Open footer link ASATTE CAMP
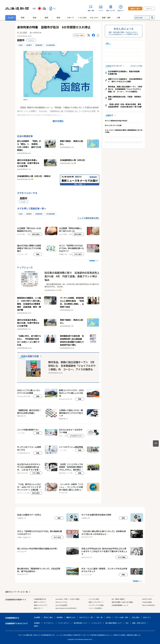The image size is (160, 644). click(x=147, y=599)
